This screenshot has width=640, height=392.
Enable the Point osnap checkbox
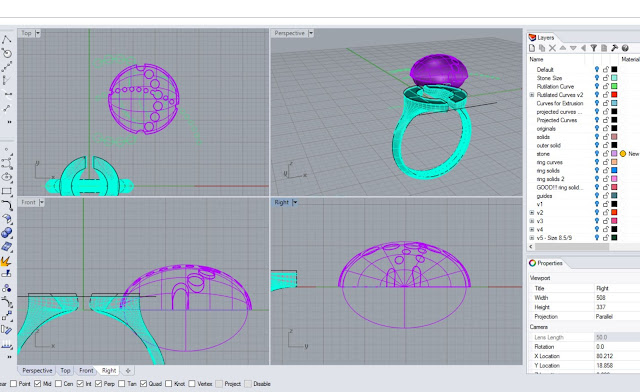point(13,384)
